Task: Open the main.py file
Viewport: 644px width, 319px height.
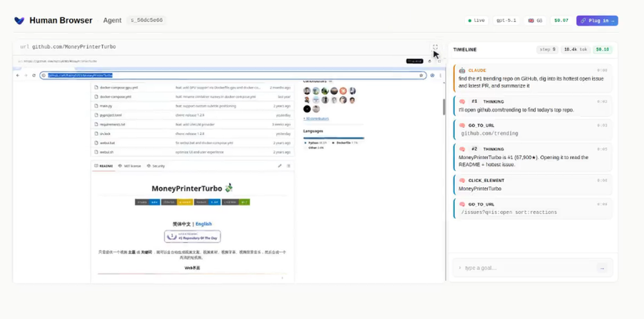Action: click(106, 106)
